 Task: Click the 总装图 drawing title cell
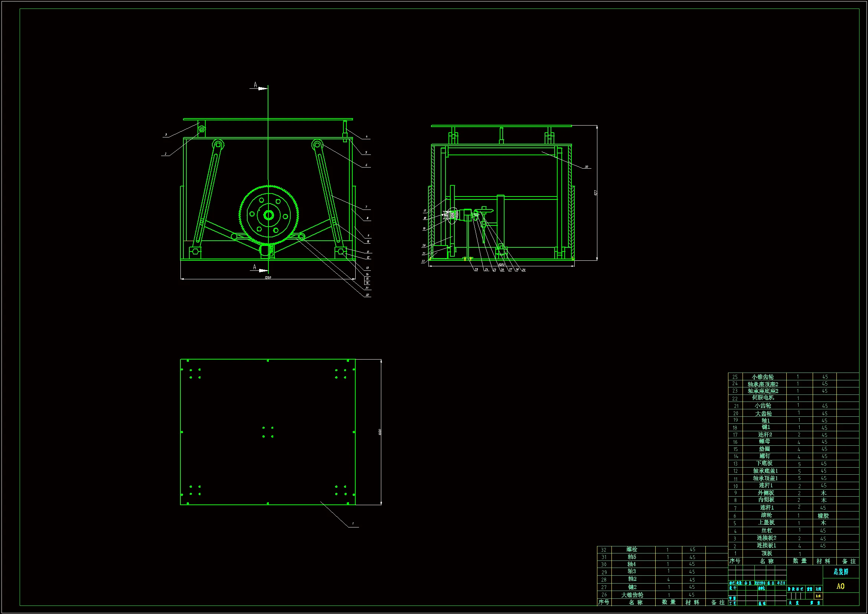click(x=841, y=572)
